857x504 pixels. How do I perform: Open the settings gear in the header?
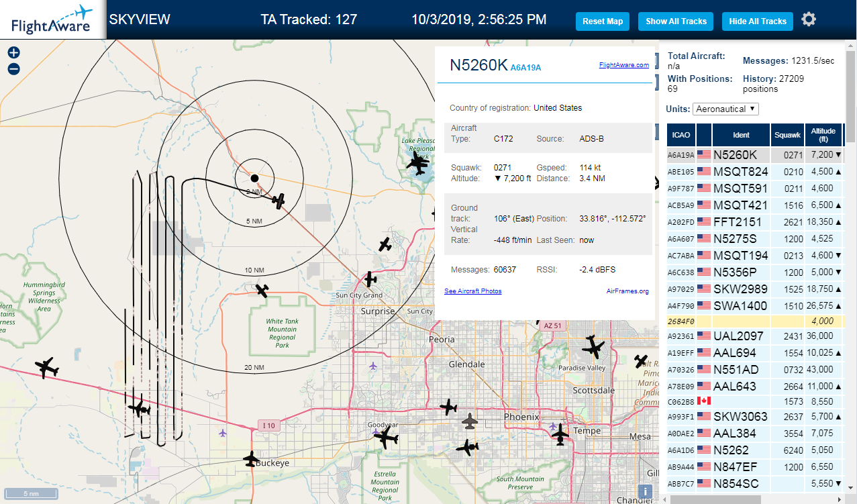809,19
